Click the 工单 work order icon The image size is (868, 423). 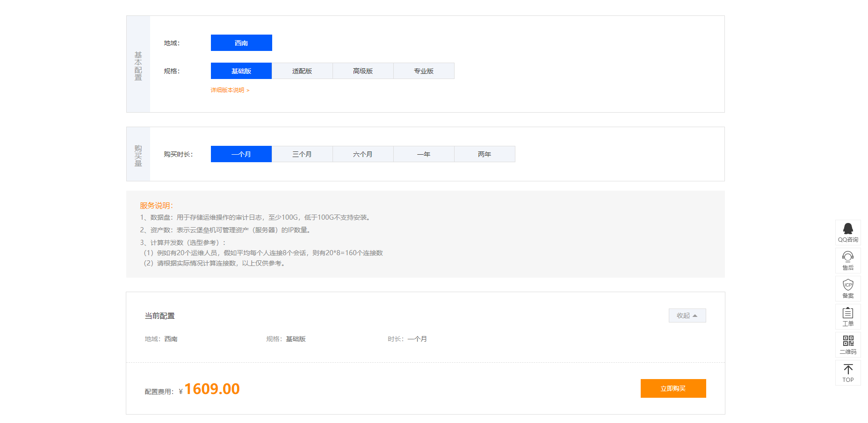coord(847,316)
